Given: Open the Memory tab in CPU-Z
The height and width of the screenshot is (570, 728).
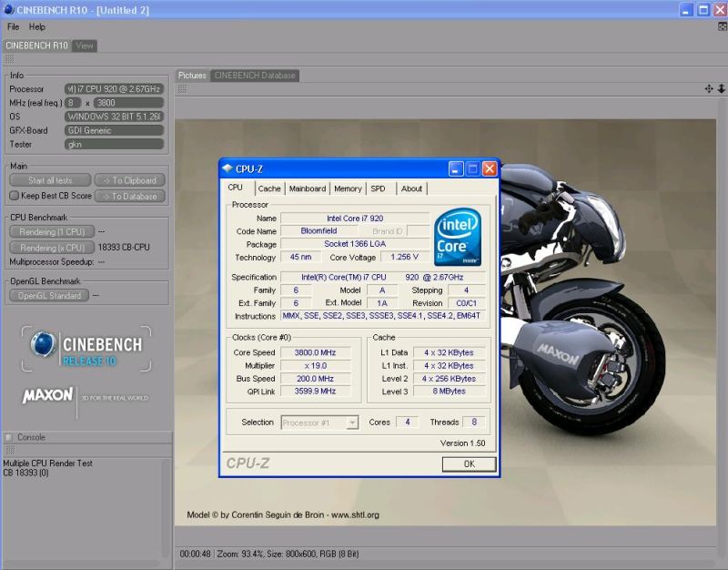Looking at the screenshot, I should [348, 188].
